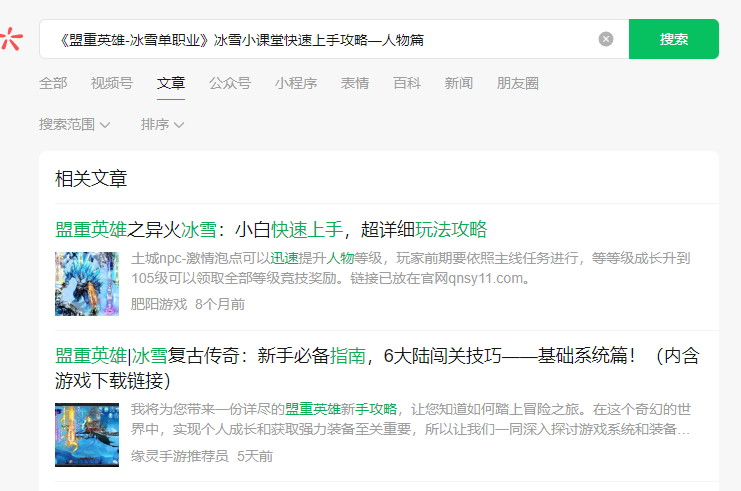Click the summary starting 我将为您带来一份详尽的

pyautogui.click(x=411, y=419)
